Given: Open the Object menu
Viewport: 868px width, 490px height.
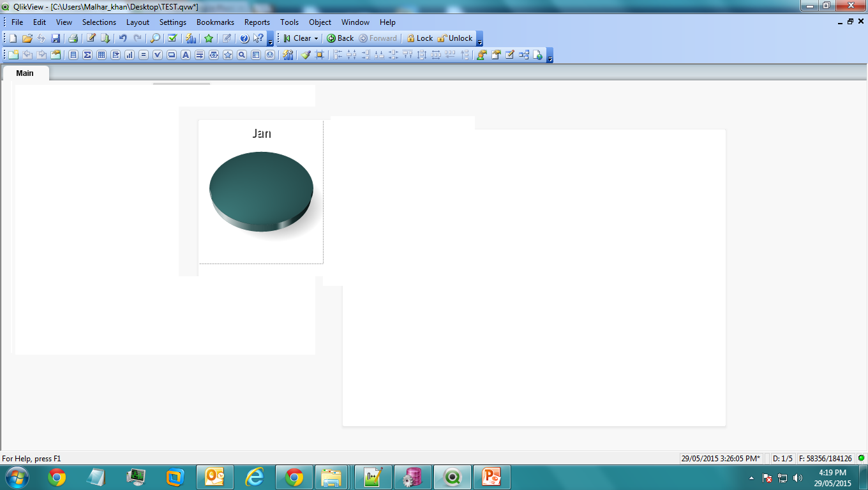Looking at the screenshot, I should 320,22.
